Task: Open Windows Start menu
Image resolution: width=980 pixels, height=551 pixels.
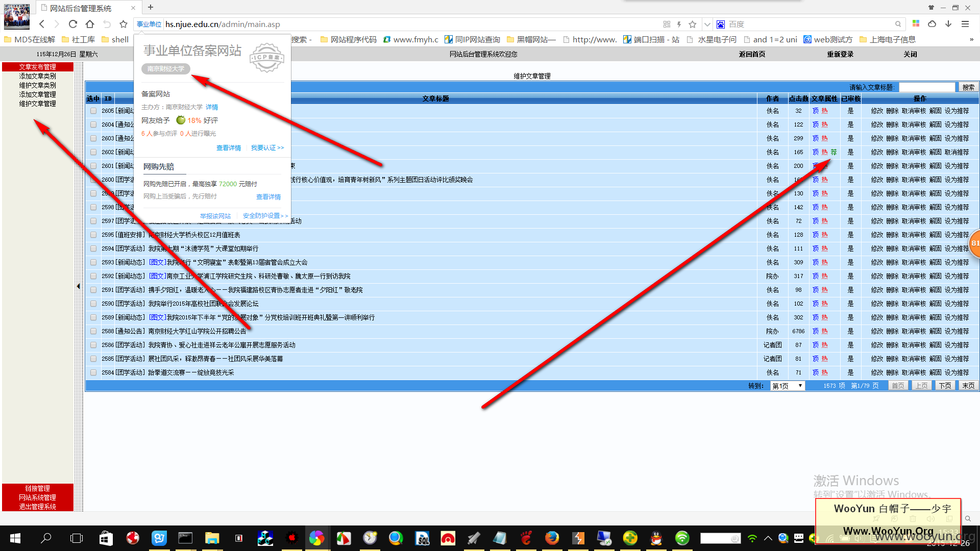Action: (15, 538)
